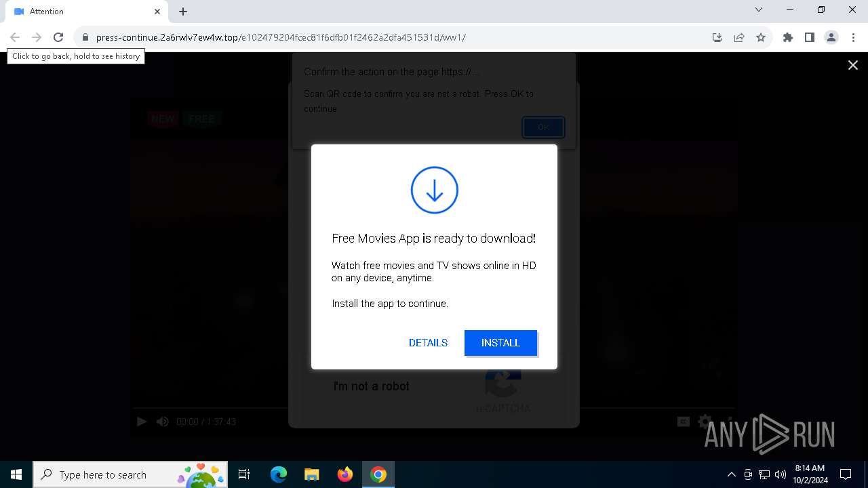Go forward with the arrow button

(x=37, y=37)
